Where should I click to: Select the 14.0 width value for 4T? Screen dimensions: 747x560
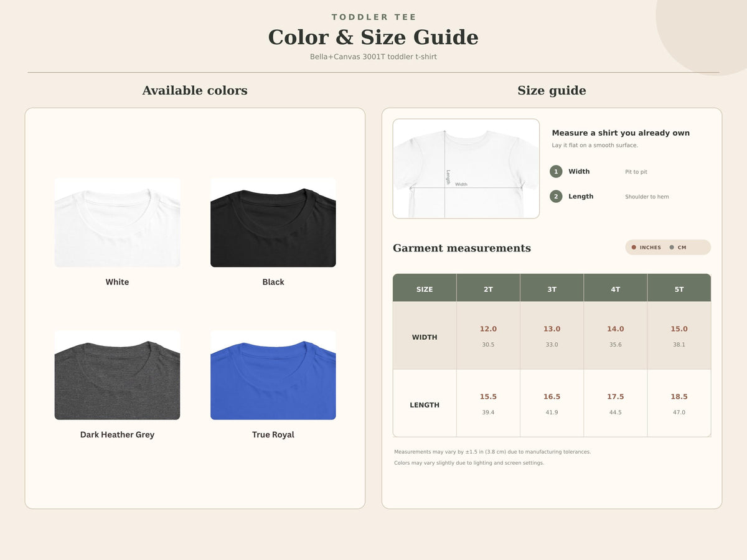[x=616, y=329]
